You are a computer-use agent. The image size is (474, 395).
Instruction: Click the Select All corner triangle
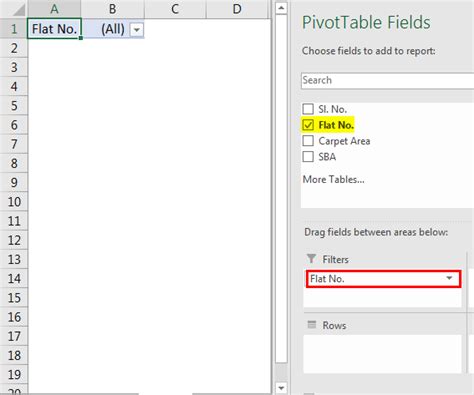point(18,10)
